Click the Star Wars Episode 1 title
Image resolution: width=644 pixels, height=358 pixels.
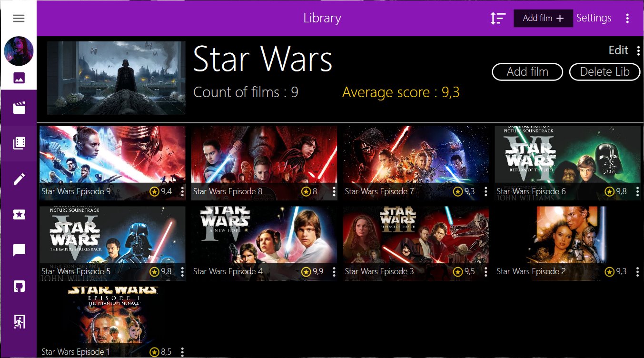[76, 352]
